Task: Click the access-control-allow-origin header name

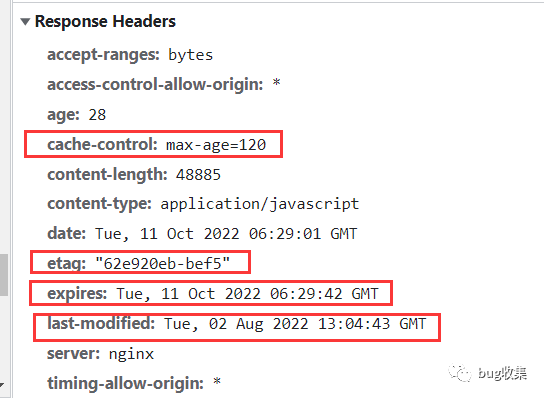Action: point(155,85)
